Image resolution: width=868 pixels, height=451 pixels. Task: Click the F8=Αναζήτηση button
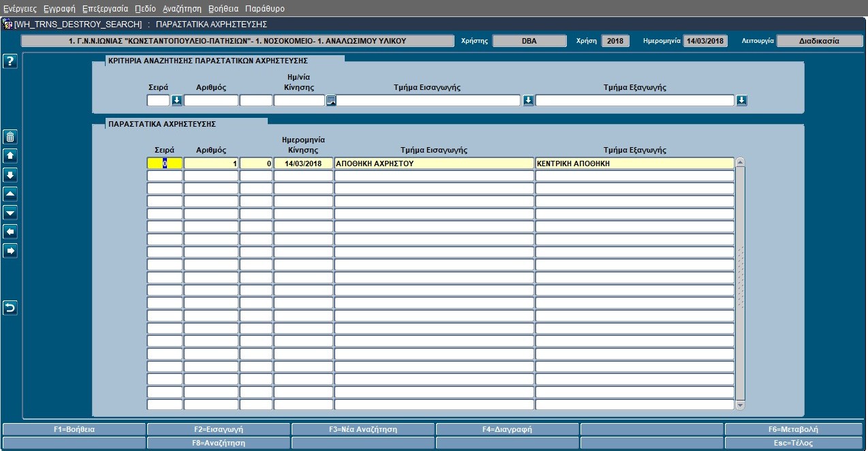coord(219,443)
